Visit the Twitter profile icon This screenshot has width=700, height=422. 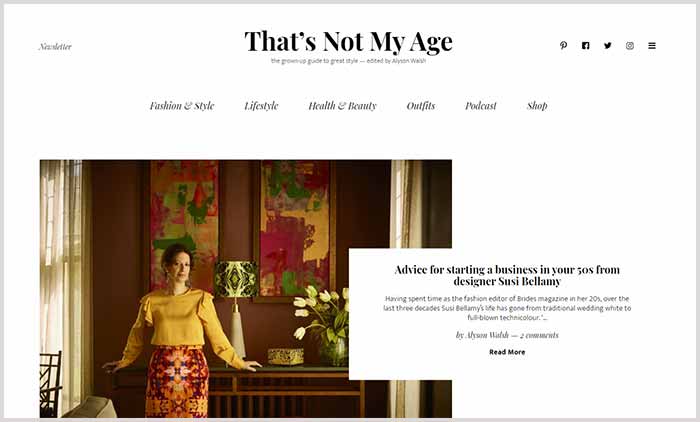(608, 46)
